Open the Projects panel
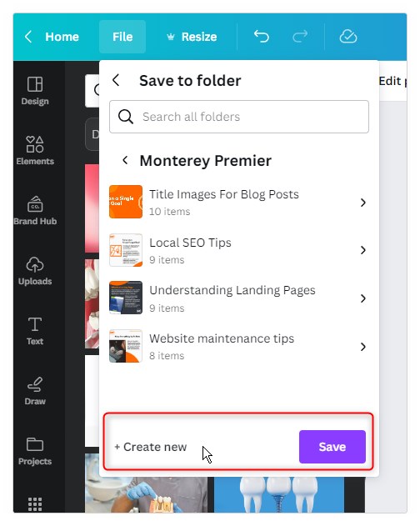Screen dimensions: 420x526 (35, 451)
